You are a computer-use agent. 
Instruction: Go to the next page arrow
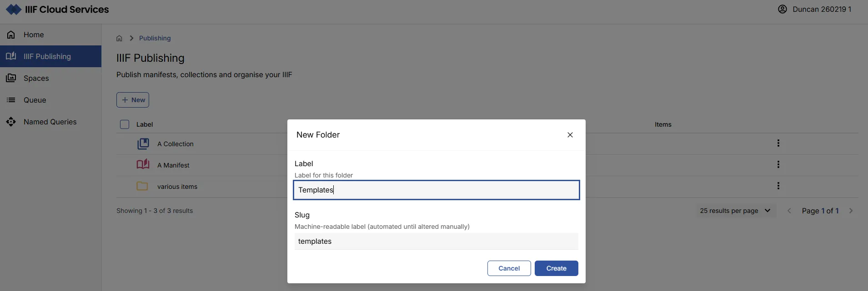[851, 211]
